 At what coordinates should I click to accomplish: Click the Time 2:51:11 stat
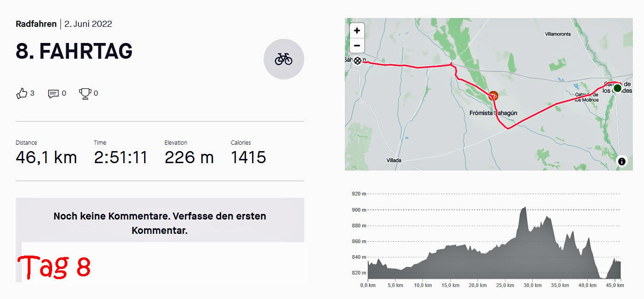pos(121,153)
